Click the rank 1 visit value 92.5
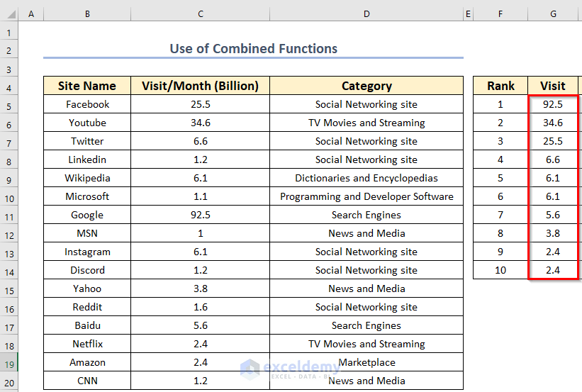582x392 pixels. [x=553, y=104]
